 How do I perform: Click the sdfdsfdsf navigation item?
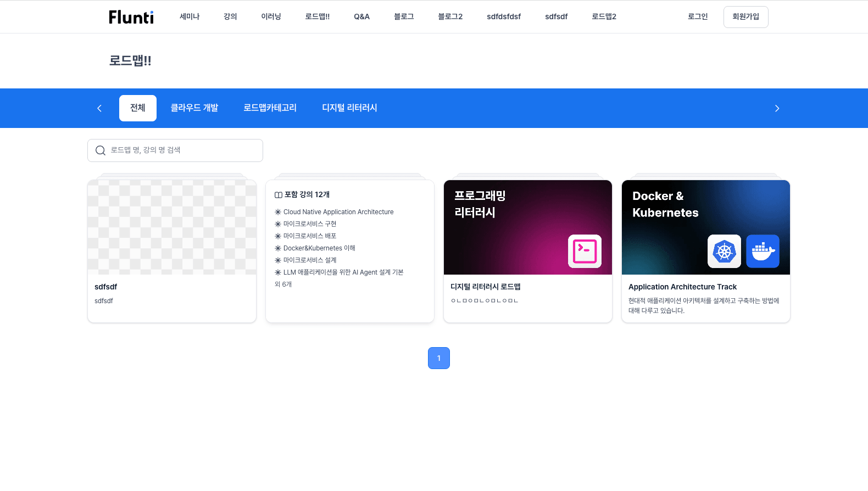(x=504, y=16)
